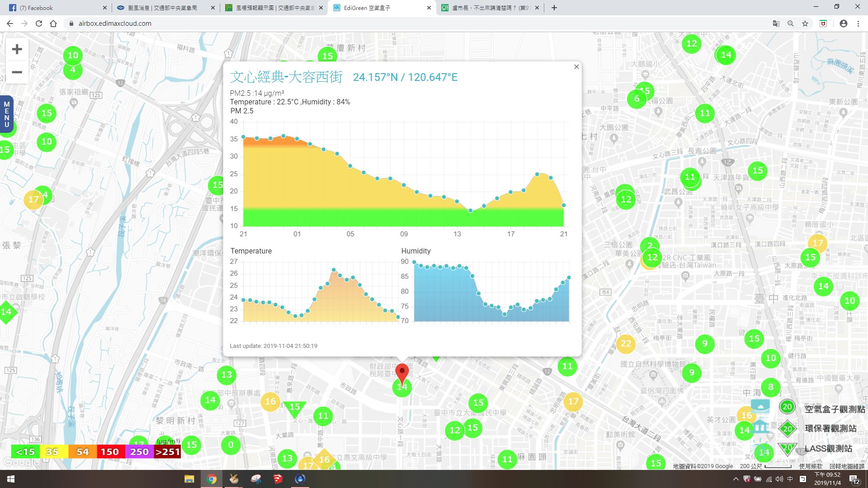868x488 pixels.
Task: Bookmark this page with the star
Action: (x=805, y=23)
